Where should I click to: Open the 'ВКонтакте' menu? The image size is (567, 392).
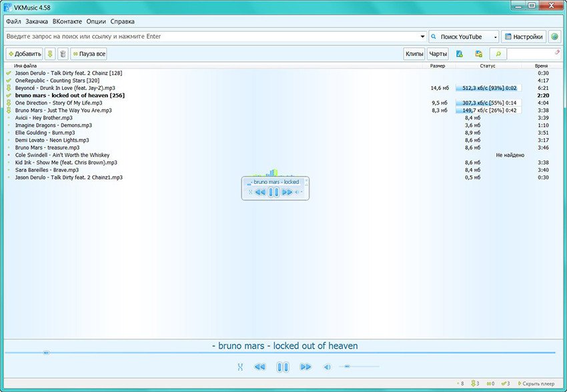click(x=68, y=21)
